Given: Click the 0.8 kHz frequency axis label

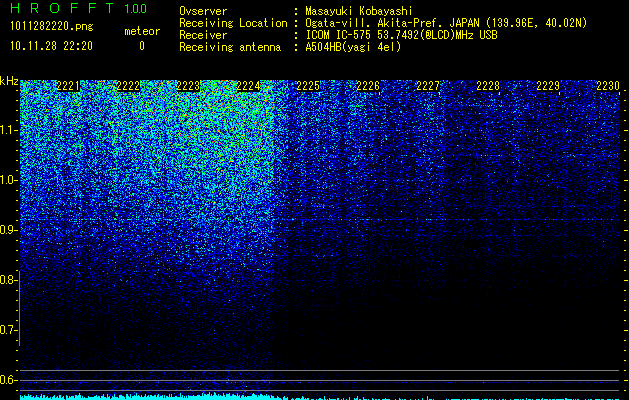Looking at the screenshot, I should 8,280.
